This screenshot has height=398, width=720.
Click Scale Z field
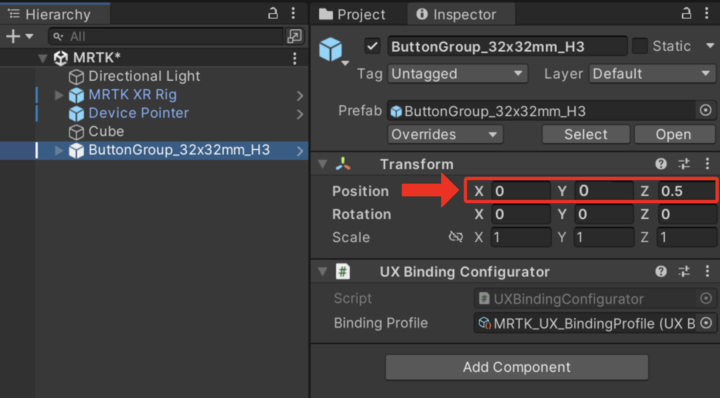click(686, 237)
